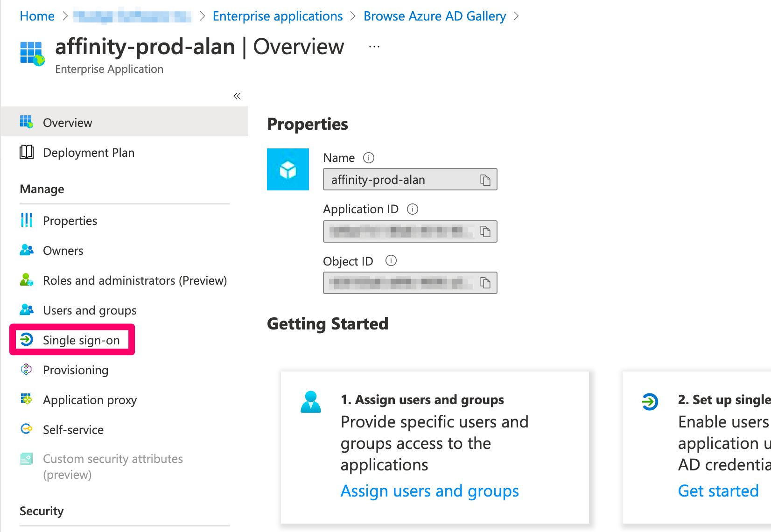The width and height of the screenshot is (771, 532).
Task: Open the more options ellipsis menu
Action: (x=374, y=47)
